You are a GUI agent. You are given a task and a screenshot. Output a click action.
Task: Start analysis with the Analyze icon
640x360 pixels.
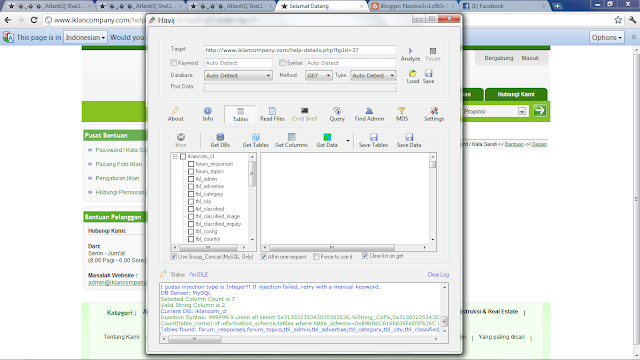(x=410, y=54)
